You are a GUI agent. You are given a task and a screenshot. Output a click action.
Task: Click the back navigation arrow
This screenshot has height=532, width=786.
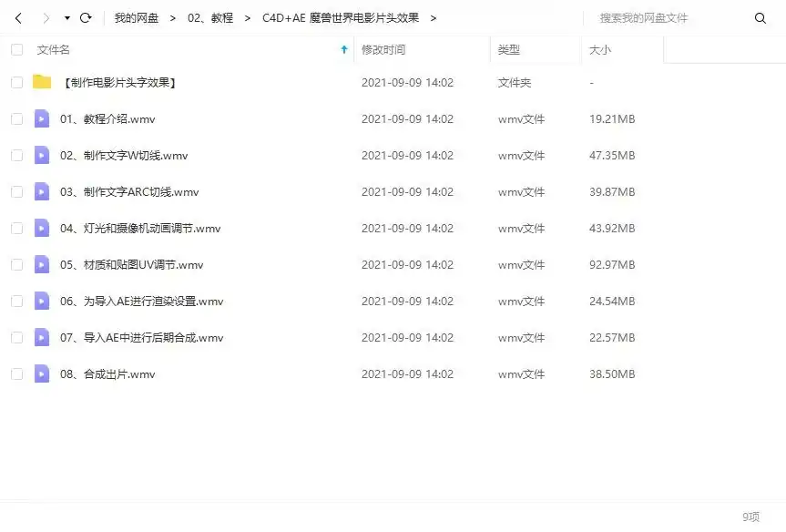click(x=17, y=18)
